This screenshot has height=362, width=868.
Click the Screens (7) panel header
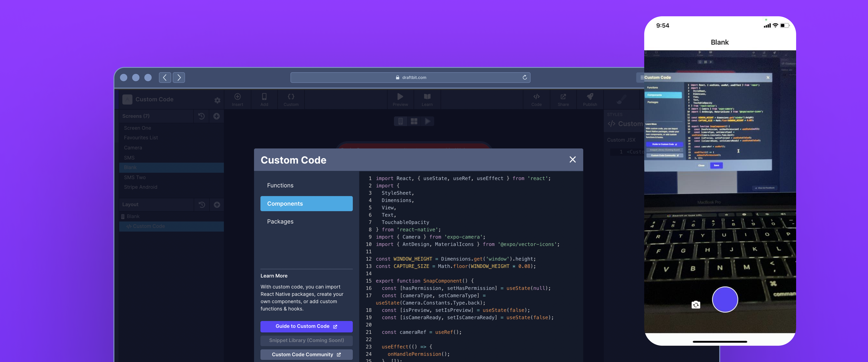click(156, 116)
